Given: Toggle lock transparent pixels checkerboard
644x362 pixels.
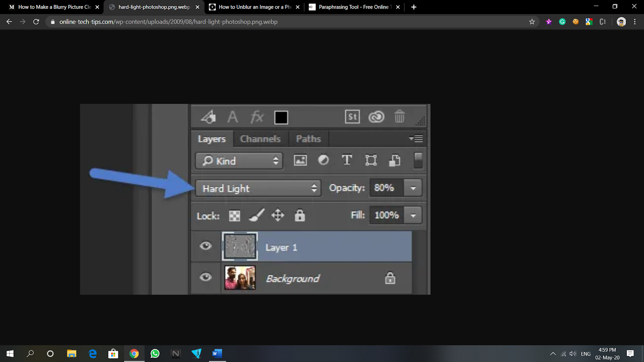Looking at the screenshot, I should tap(235, 216).
